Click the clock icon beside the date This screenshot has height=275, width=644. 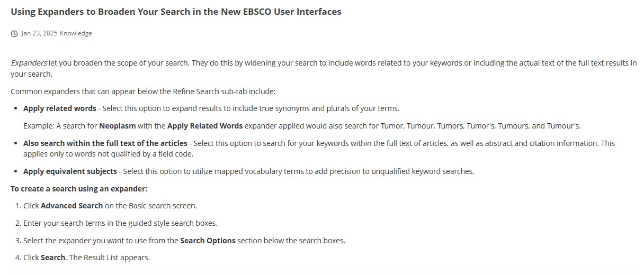[x=14, y=34]
